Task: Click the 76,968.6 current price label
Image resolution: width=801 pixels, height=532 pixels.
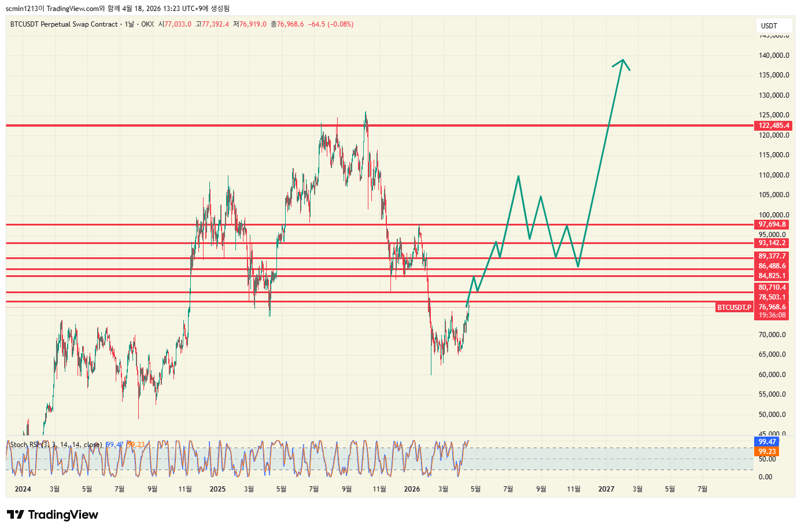Action: [x=772, y=307]
